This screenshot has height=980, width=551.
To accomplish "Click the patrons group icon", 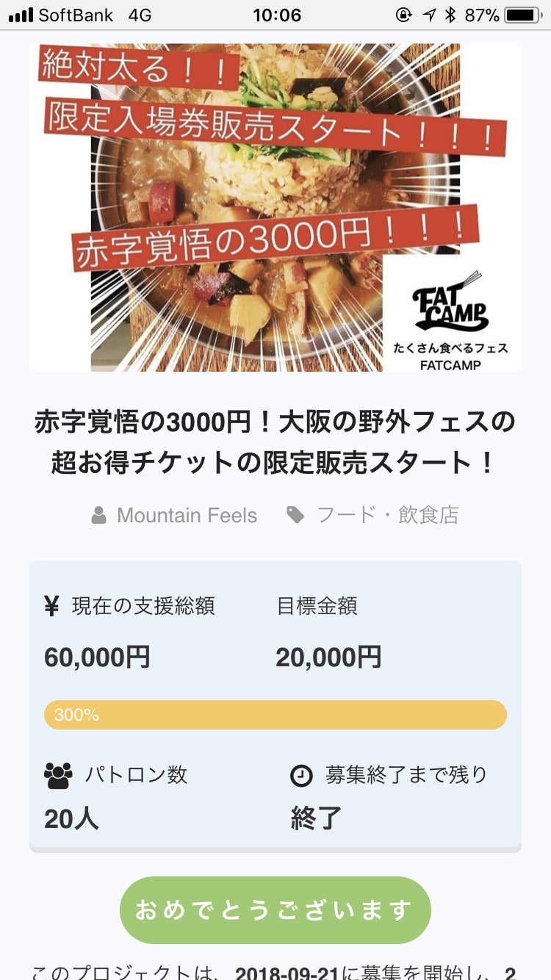I will [59, 775].
